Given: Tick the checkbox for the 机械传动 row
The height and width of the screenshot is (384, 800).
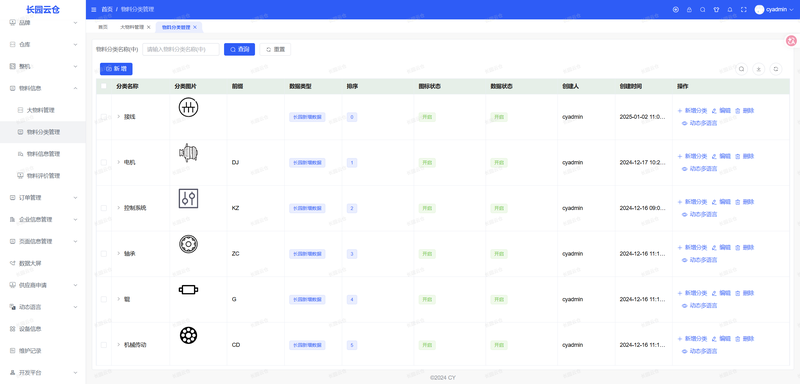Looking at the screenshot, I should [104, 345].
